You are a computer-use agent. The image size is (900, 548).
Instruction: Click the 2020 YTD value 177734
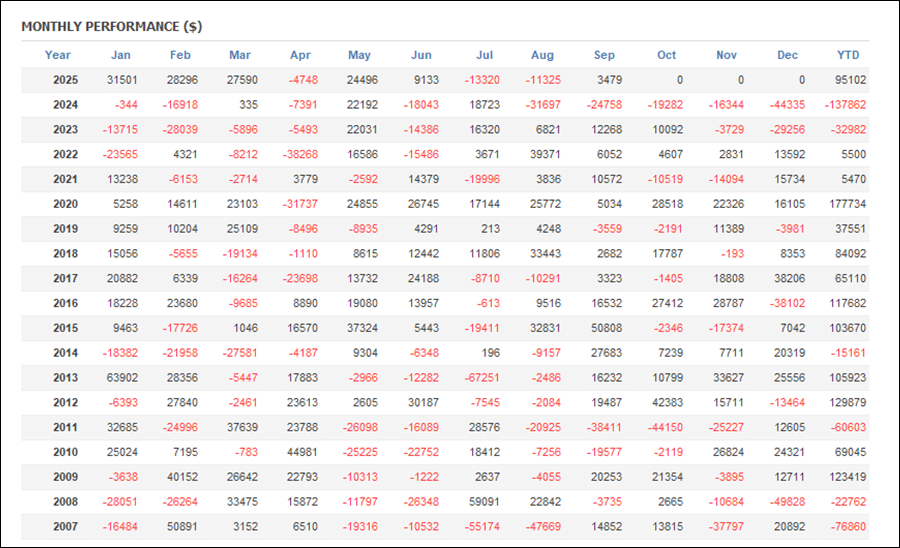(x=848, y=204)
